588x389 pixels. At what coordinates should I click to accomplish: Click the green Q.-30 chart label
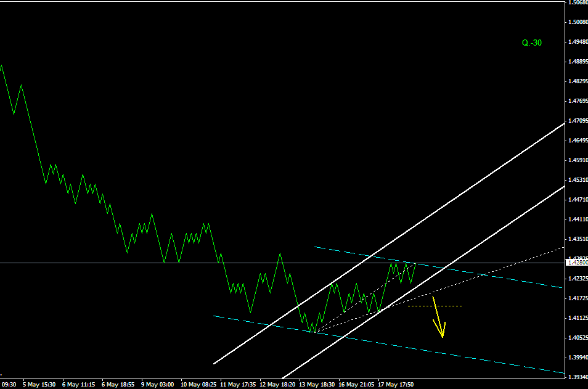(x=532, y=43)
